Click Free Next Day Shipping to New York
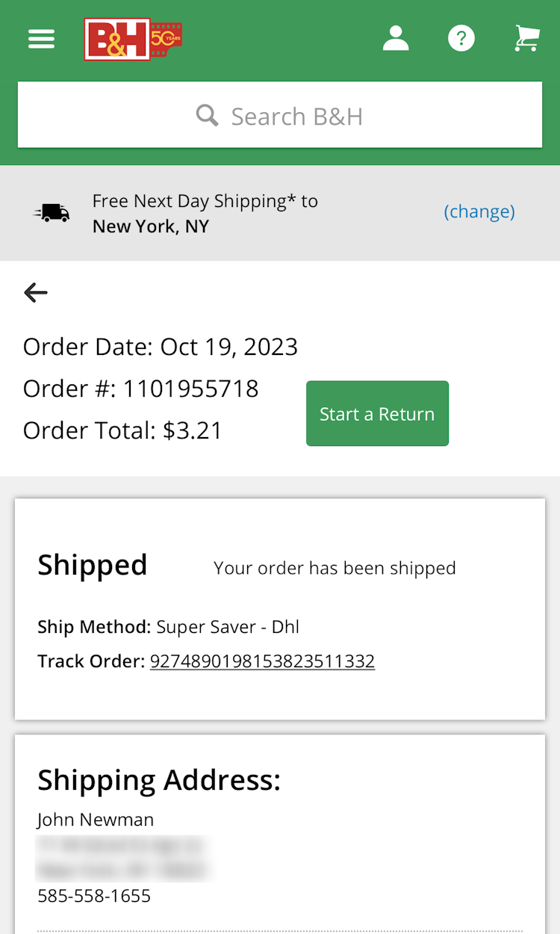This screenshot has height=934, width=560. [x=205, y=212]
